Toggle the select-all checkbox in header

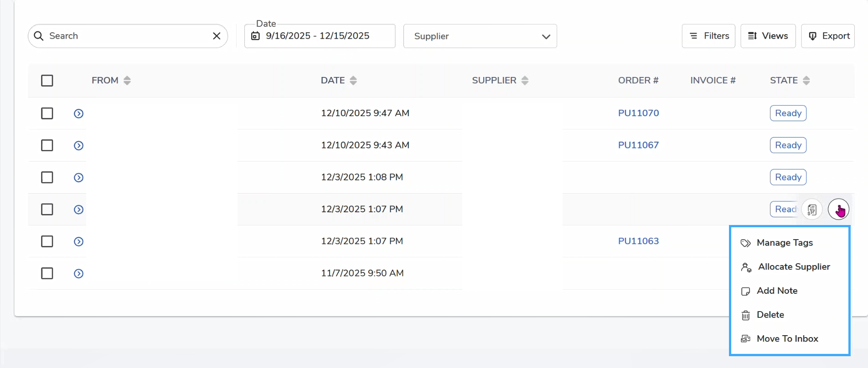pyautogui.click(x=47, y=81)
